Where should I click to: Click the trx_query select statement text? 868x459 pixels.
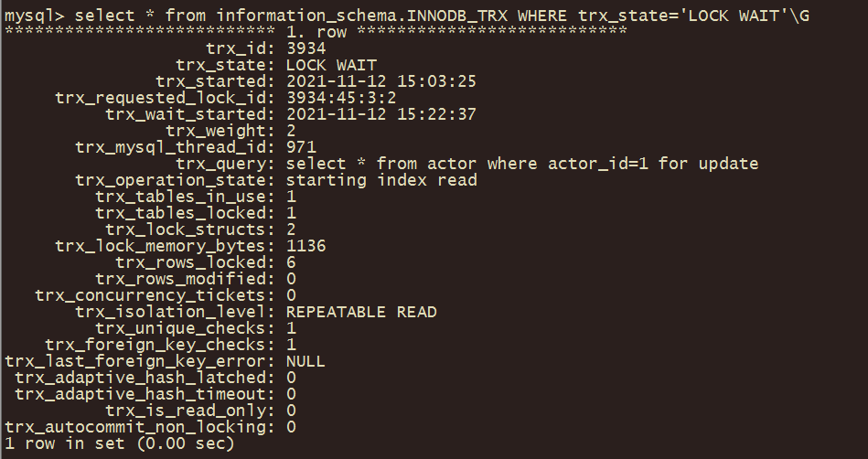(x=522, y=164)
